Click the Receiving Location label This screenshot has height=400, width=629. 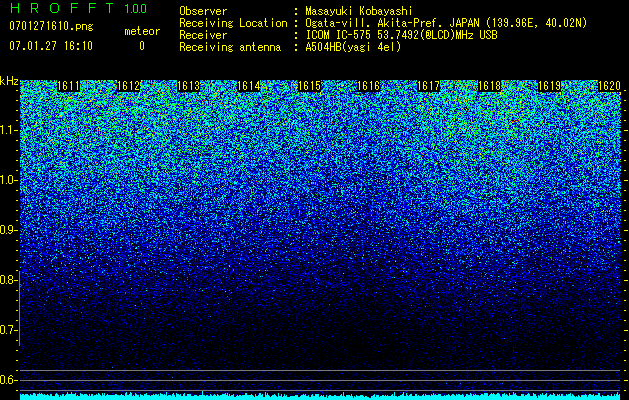pos(233,23)
